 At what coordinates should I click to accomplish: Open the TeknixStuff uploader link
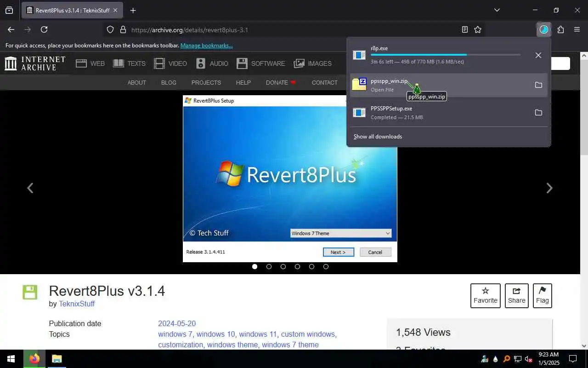tap(77, 304)
